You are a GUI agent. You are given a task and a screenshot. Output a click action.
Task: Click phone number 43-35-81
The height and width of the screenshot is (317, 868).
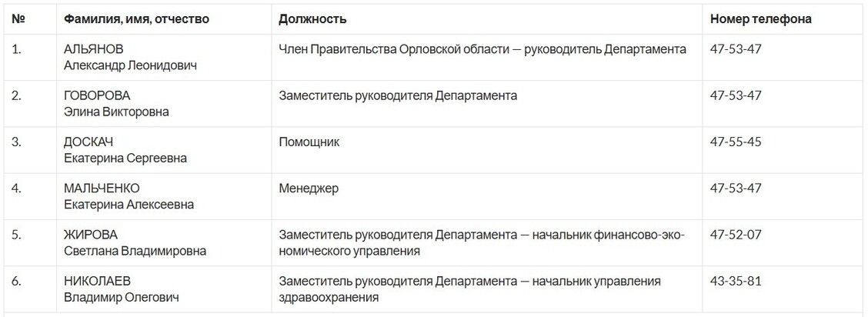736,281
